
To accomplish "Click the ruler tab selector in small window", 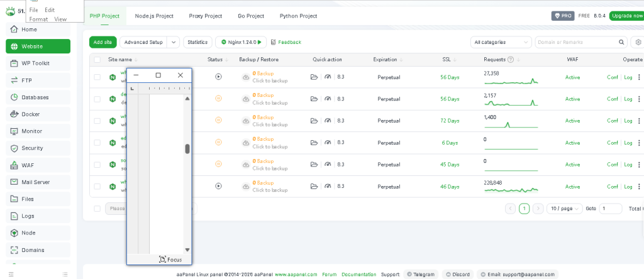I will (132, 88).
